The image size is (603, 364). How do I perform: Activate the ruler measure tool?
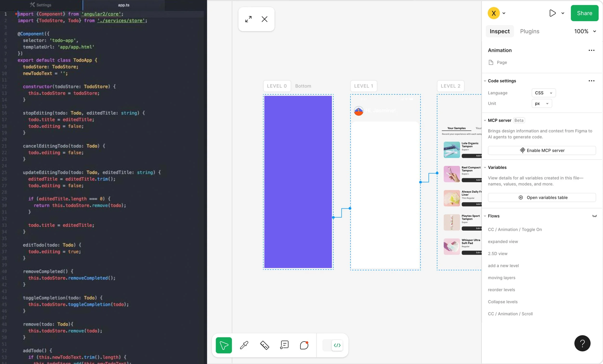264,345
